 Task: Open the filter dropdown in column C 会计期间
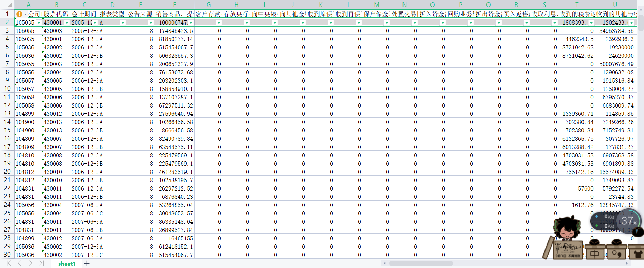(x=95, y=23)
